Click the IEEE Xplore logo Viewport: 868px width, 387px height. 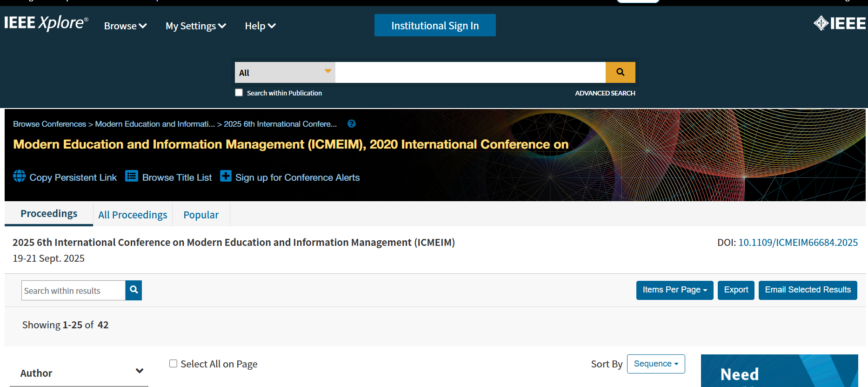click(x=46, y=23)
